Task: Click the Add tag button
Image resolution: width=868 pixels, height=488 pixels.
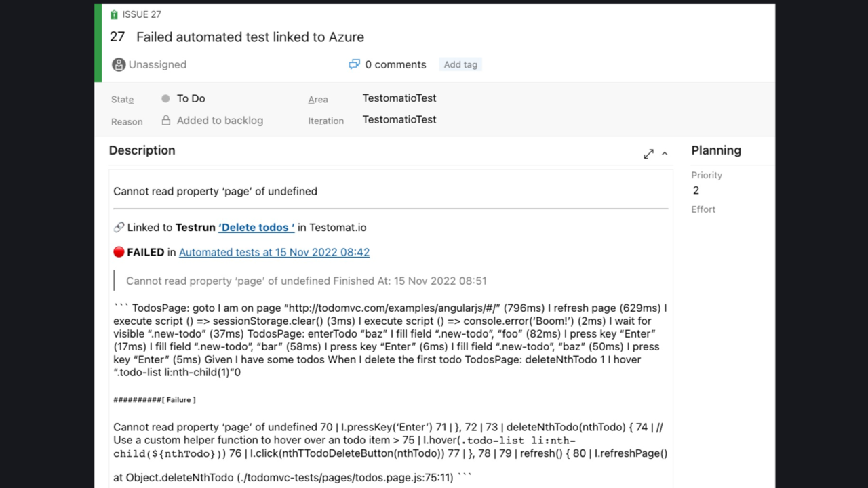Action: (x=460, y=64)
